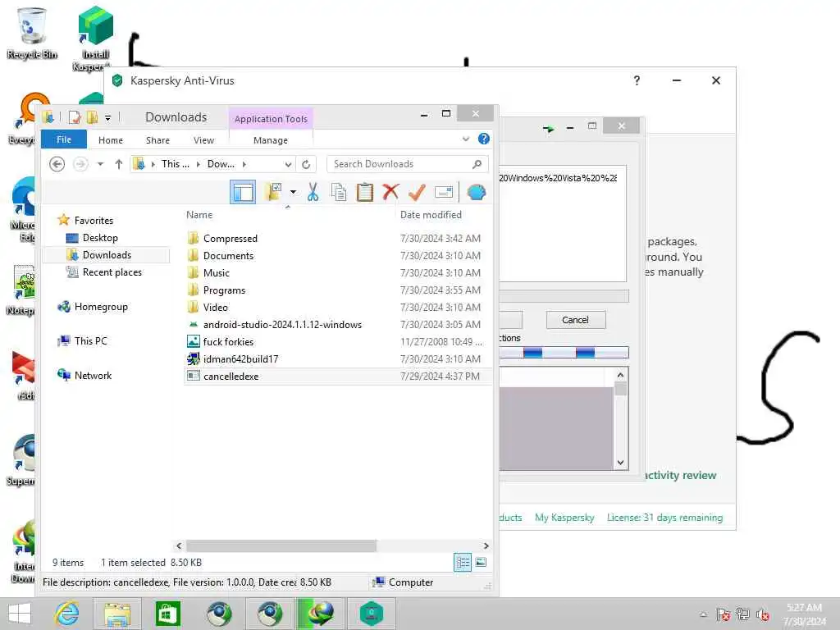The height and width of the screenshot is (630, 840).
Task: Click the Properties quick access icon in title bar
Action: pos(75,116)
